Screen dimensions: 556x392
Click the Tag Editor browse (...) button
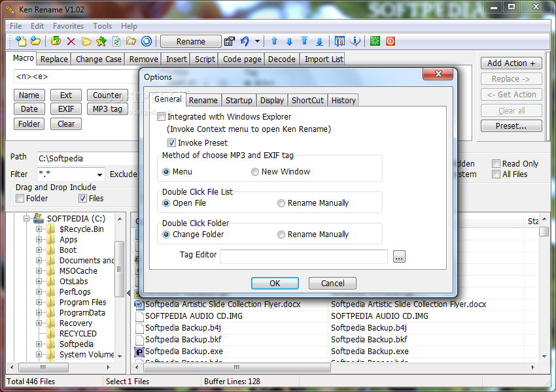tap(399, 257)
